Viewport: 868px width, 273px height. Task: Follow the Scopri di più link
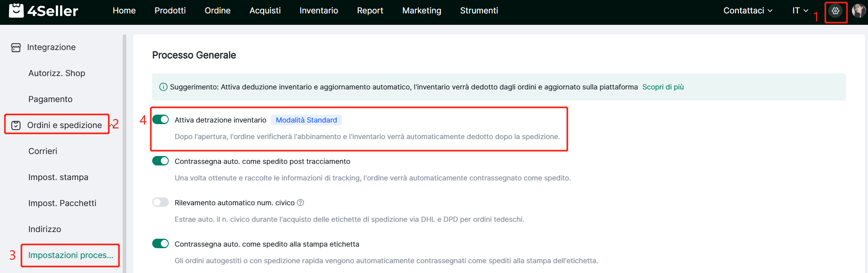(663, 87)
